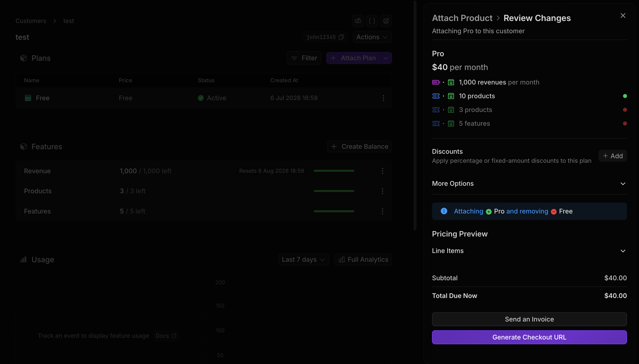Expand More Options section

pyautogui.click(x=529, y=183)
